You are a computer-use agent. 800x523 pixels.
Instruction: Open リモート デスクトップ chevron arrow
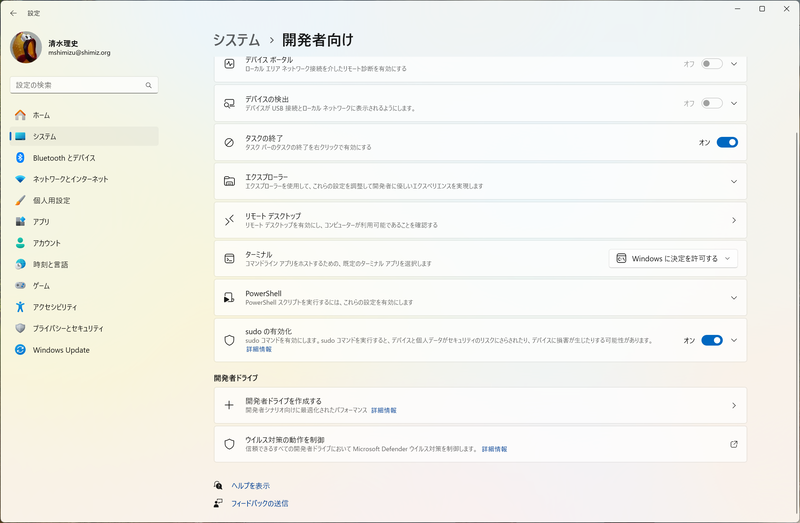tap(734, 220)
